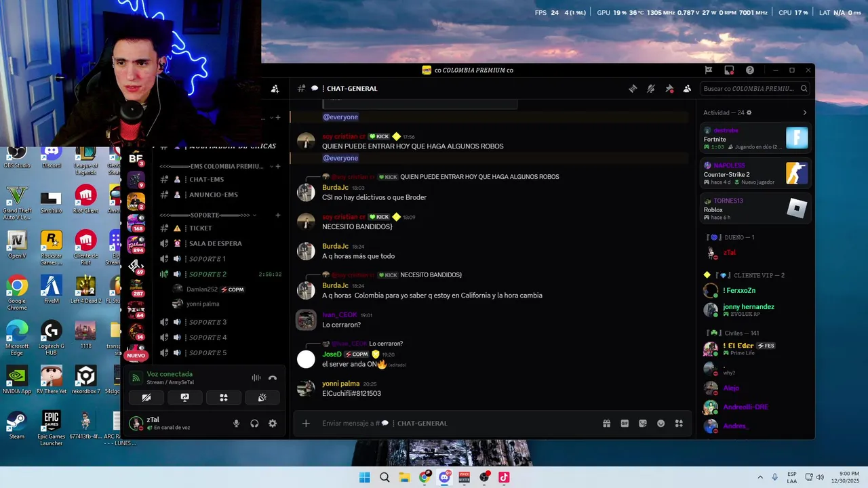
Task: Click the NUEVO unread indicator in server list
Action: 136,356
